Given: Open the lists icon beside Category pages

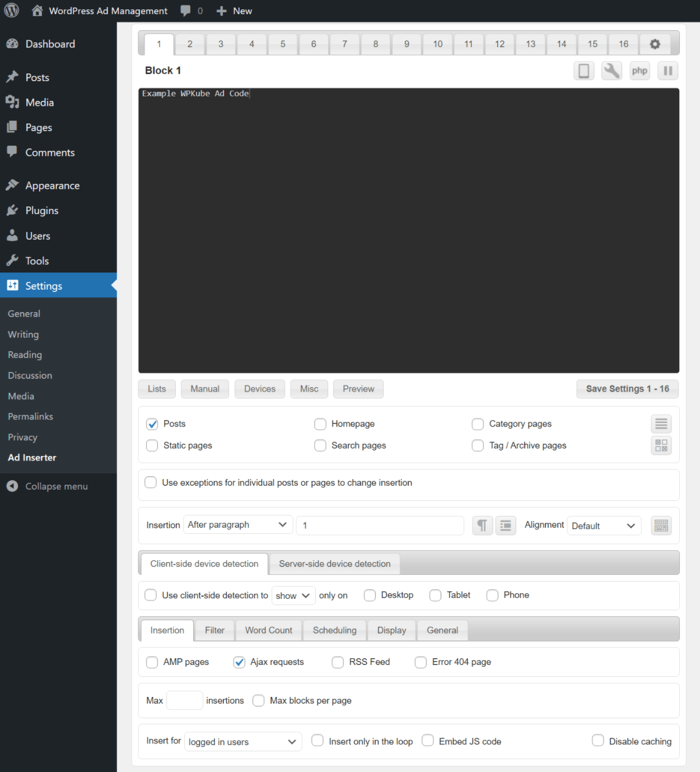Looking at the screenshot, I should coord(661,424).
